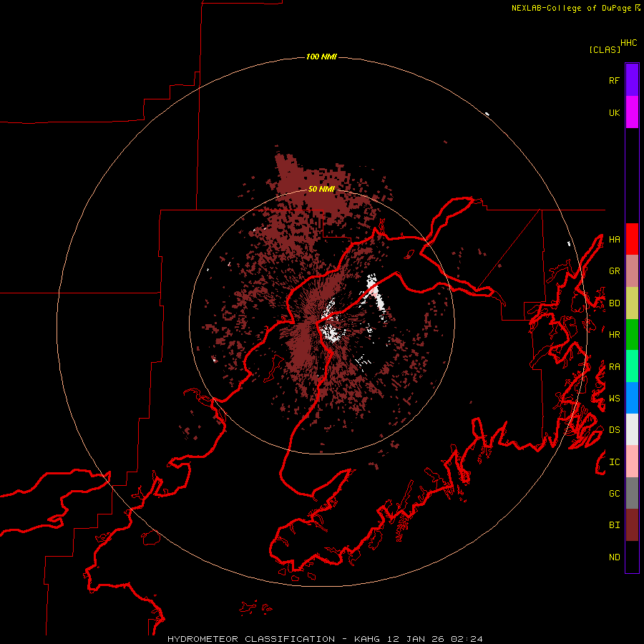
Task: Click the GC gray legend swatch
Action: click(632, 493)
